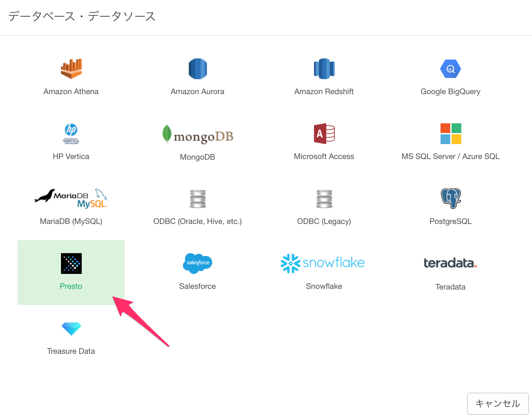
Task: Click the HP Vertica label
Action: 71,156
